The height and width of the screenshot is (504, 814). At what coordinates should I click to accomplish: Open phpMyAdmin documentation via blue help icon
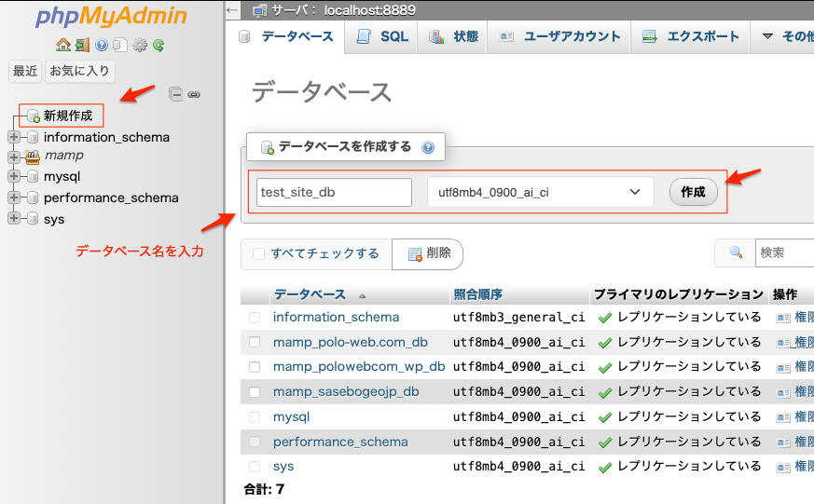click(102, 45)
